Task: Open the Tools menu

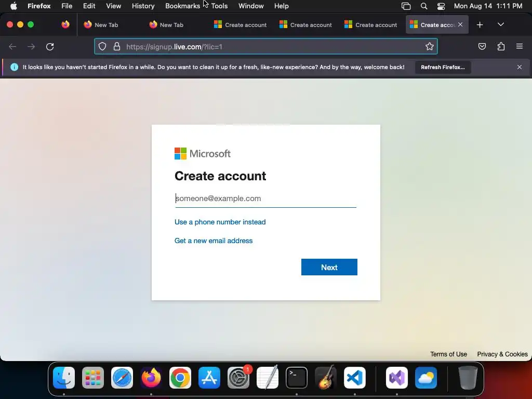Action: (x=220, y=6)
